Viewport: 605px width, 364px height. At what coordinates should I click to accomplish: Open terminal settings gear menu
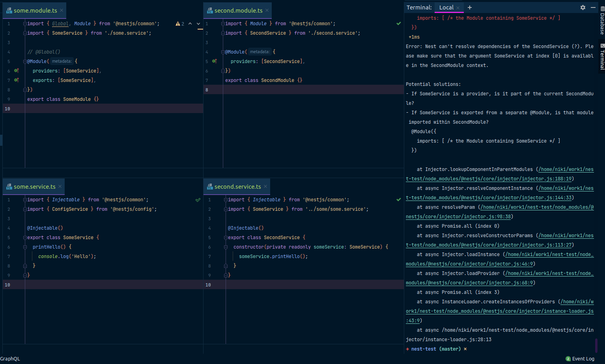tap(583, 7)
